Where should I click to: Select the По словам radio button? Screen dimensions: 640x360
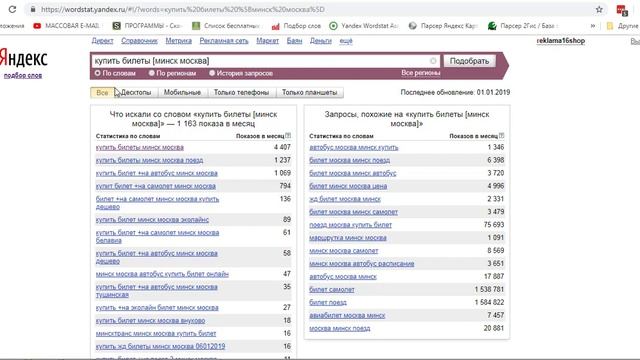(98, 73)
